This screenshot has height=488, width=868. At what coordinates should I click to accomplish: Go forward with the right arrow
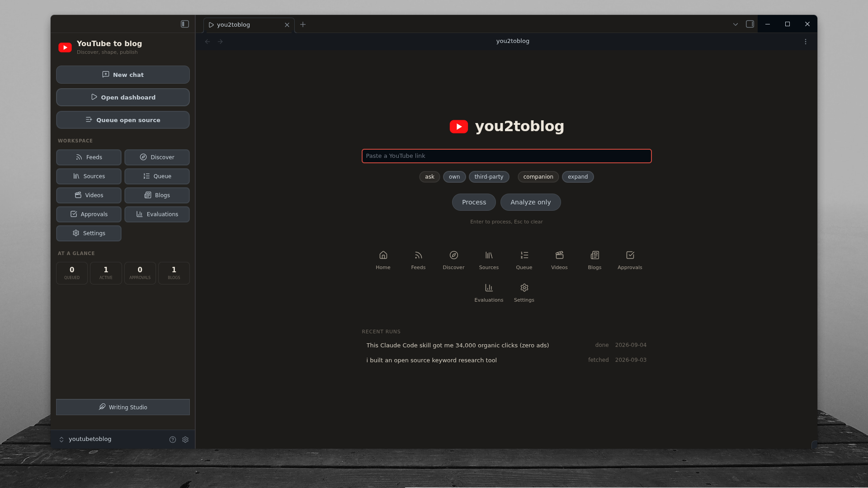[x=220, y=42]
